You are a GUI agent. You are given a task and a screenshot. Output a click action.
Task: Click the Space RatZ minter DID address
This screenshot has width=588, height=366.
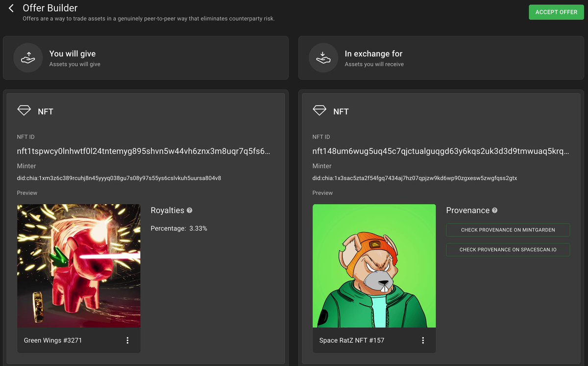415,178
